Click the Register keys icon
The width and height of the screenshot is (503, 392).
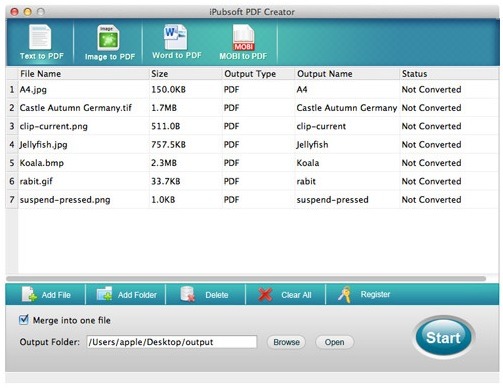[345, 295]
